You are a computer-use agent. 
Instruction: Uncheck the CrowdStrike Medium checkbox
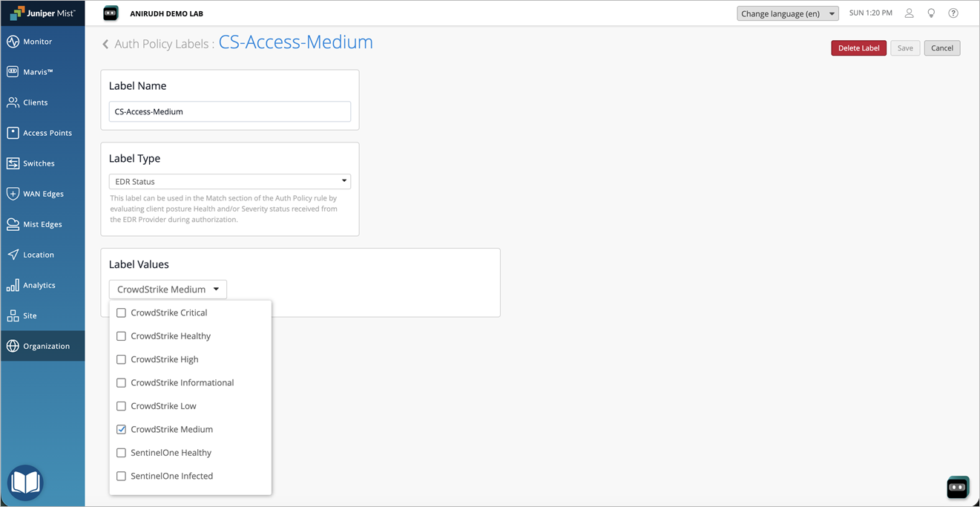(x=121, y=429)
